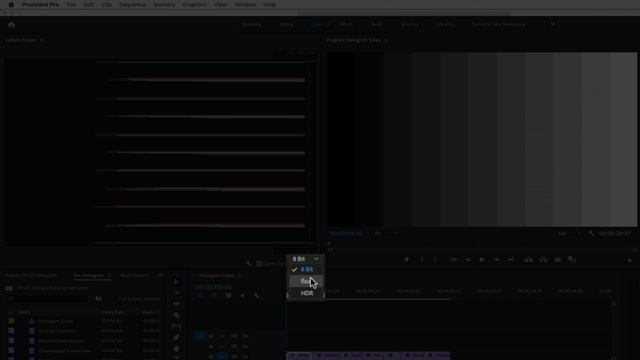Image resolution: width=640 pixels, height=360 pixels.
Task: Select the Selection tool
Action: (x=176, y=282)
